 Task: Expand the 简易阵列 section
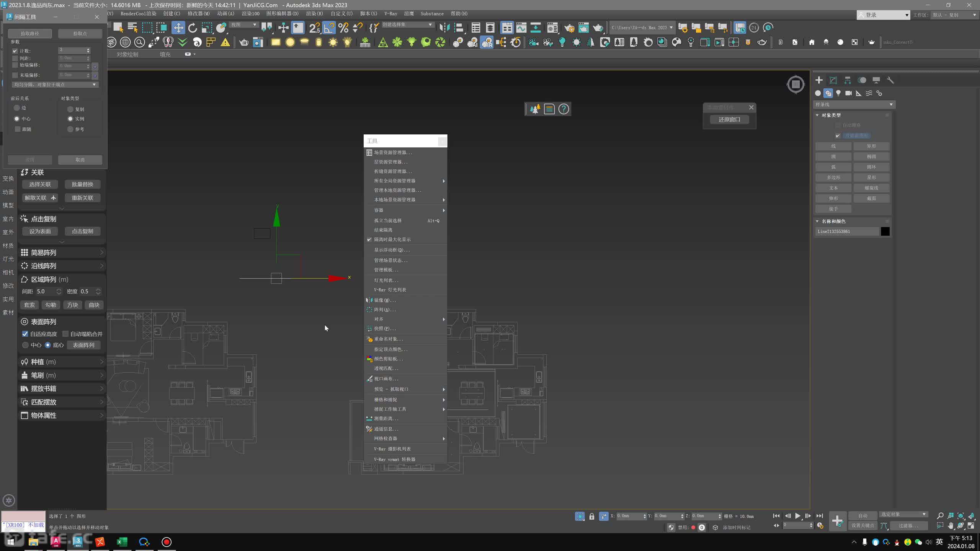click(62, 253)
